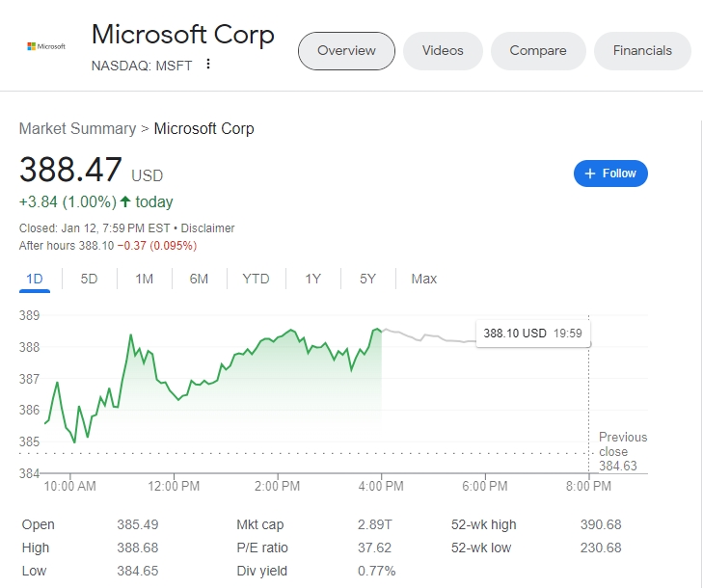Select the 1D chart range
Viewport: 703px width, 588px height.
pyautogui.click(x=35, y=279)
